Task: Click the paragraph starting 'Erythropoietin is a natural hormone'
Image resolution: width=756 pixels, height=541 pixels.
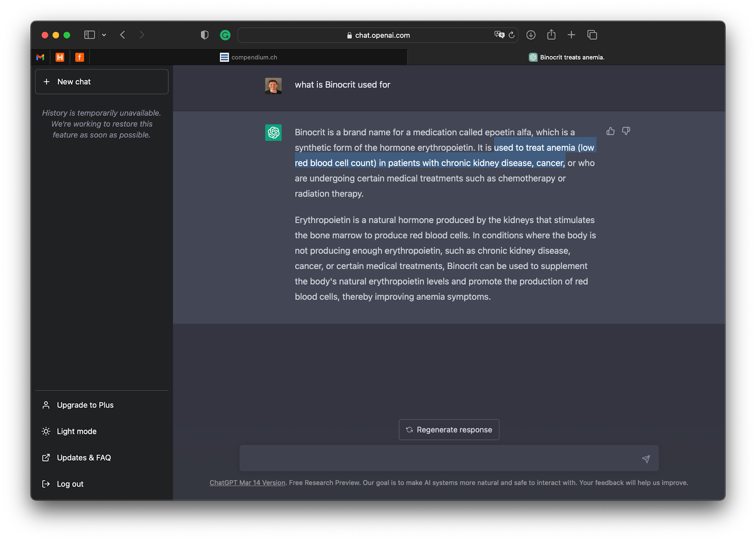Action: tap(445, 258)
